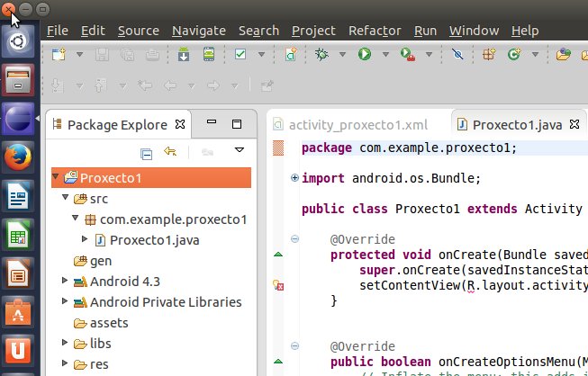
Task: Open the New Java Class dropdown arrow
Action: coord(536,55)
